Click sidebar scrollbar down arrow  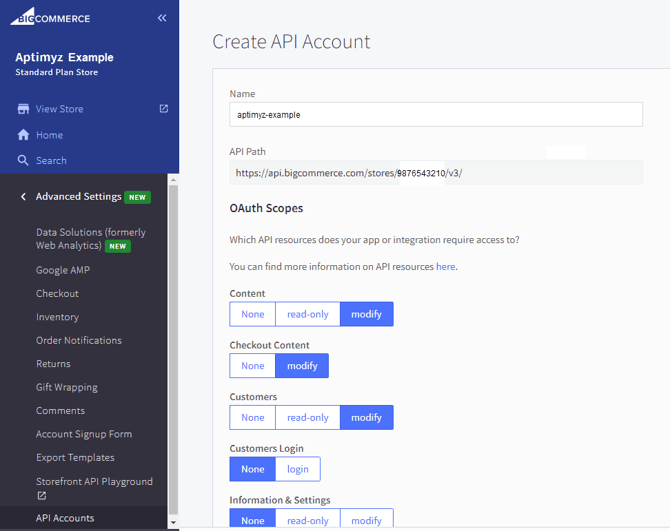click(173, 523)
